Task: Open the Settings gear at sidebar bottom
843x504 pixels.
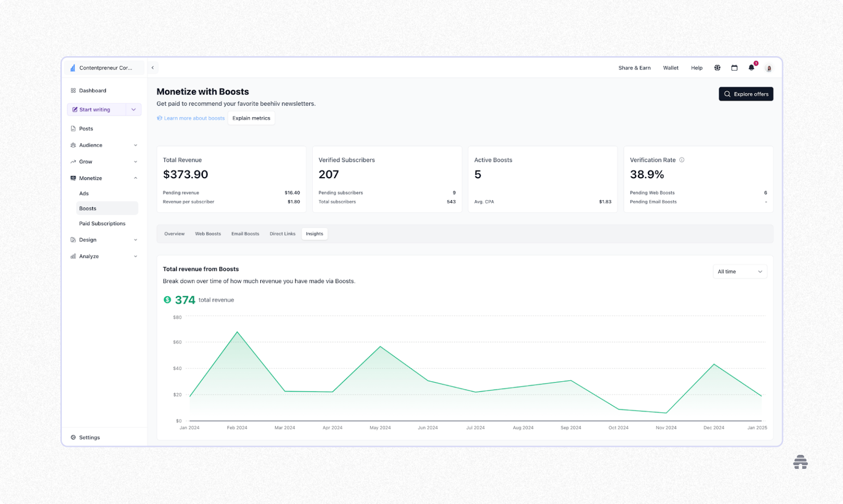Action: [73, 437]
